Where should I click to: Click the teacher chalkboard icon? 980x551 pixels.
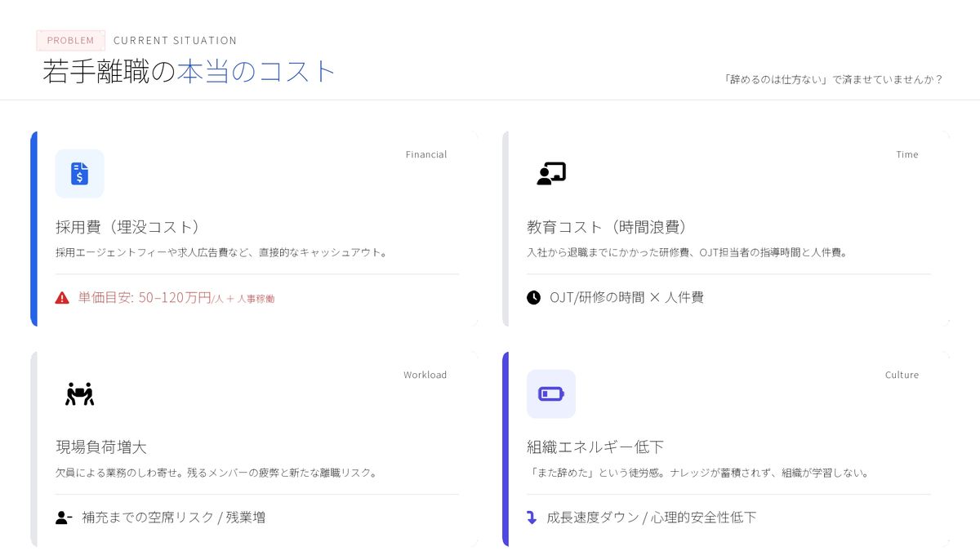[x=551, y=173]
